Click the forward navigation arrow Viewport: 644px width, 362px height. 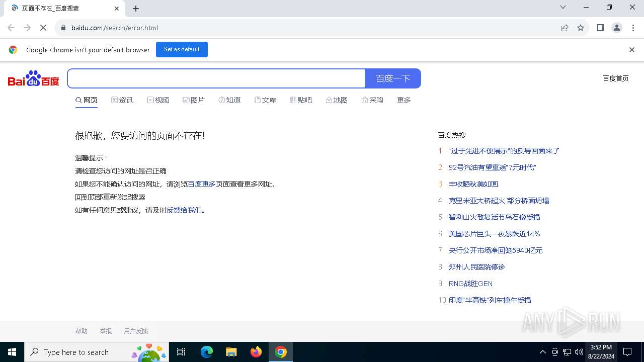click(x=27, y=28)
